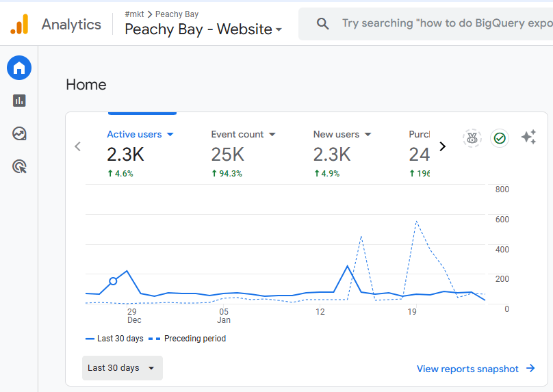Click the 19 date axis label
The height and width of the screenshot is (392, 553).
(x=412, y=312)
